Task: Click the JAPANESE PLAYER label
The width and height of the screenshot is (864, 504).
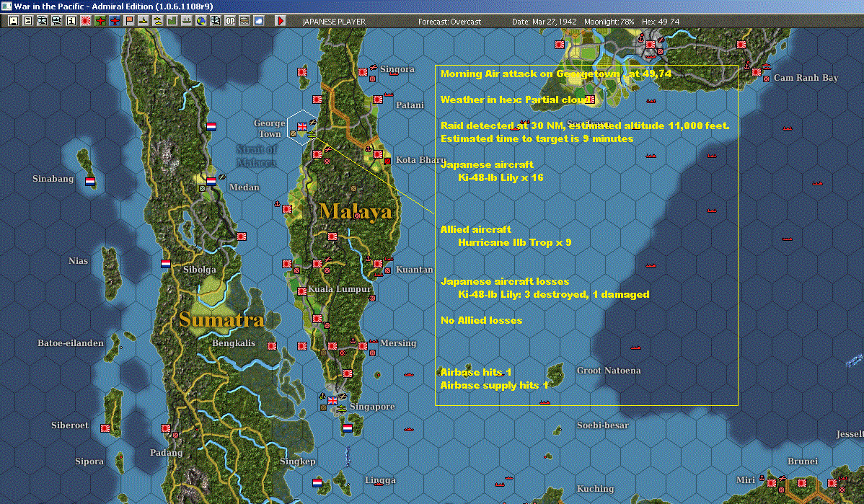Action: click(334, 22)
